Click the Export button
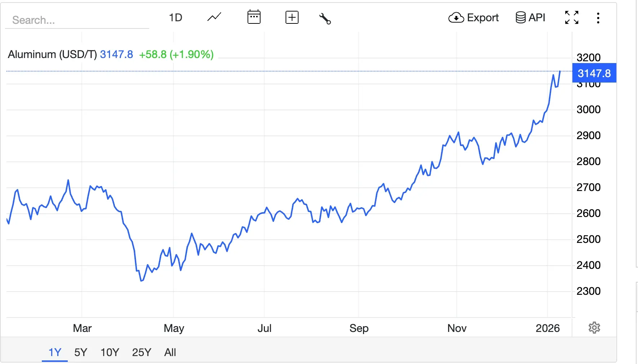This screenshot has height=364, width=638. [x=474, y=18]
